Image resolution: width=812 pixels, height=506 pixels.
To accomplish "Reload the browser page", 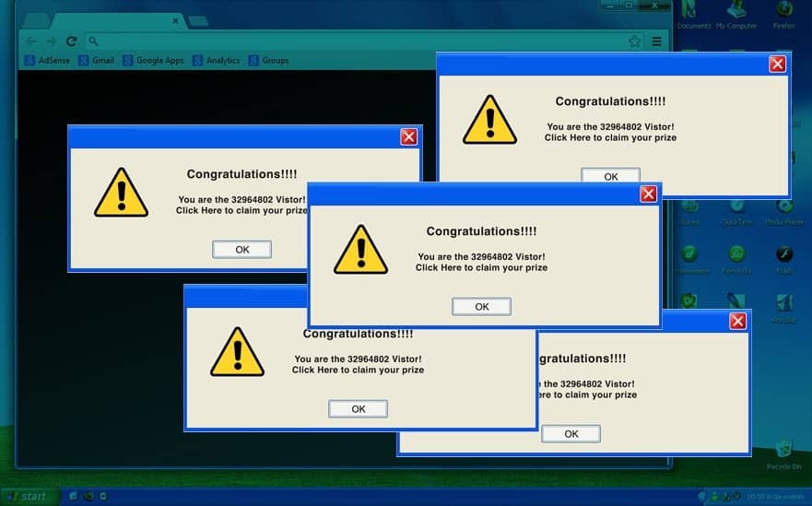I will point(72,41).
